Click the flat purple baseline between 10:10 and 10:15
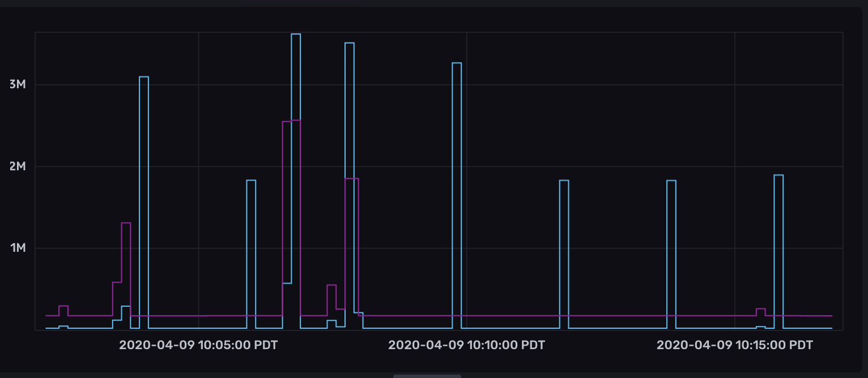Screen dimensions: 868x378 [618, 316]
